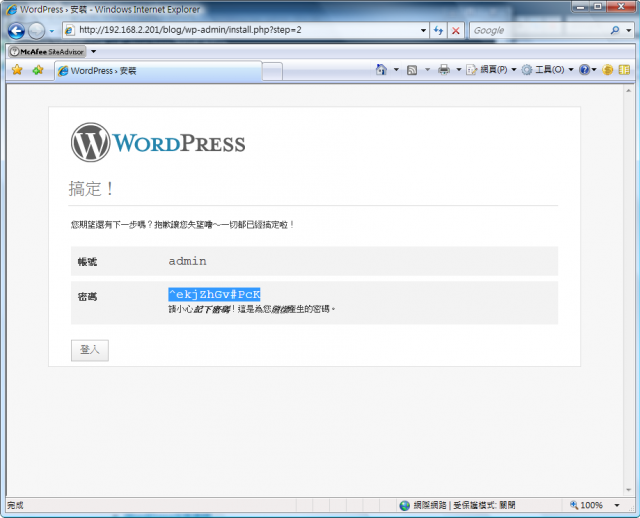Click the gold coin toolbar icon

(607, 70)
